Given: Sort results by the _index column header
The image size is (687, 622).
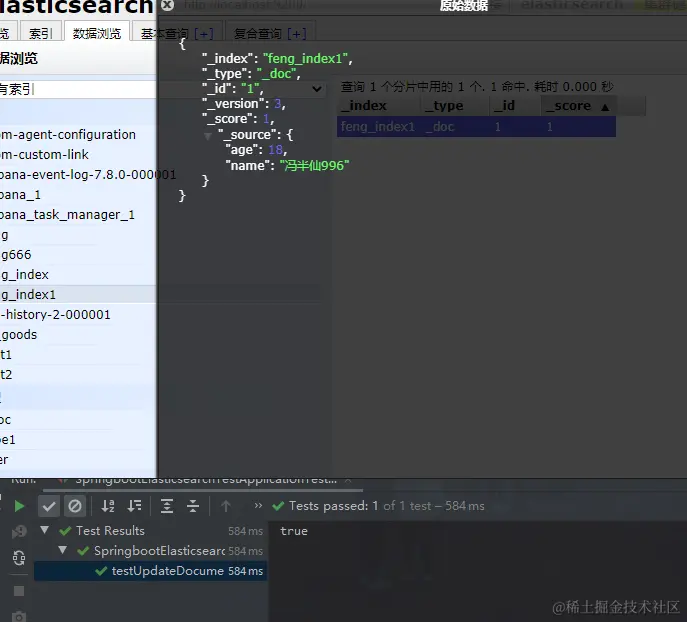Looking at the screenshot, I should 379,106.
